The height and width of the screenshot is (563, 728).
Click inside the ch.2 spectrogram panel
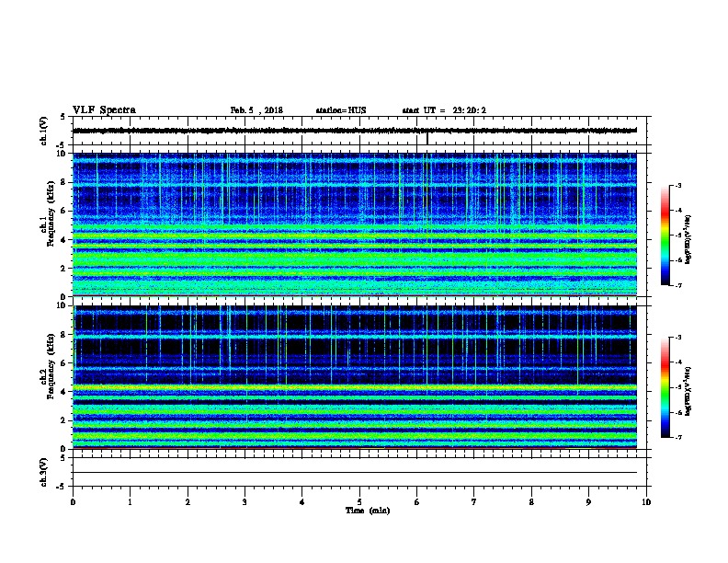355,377
